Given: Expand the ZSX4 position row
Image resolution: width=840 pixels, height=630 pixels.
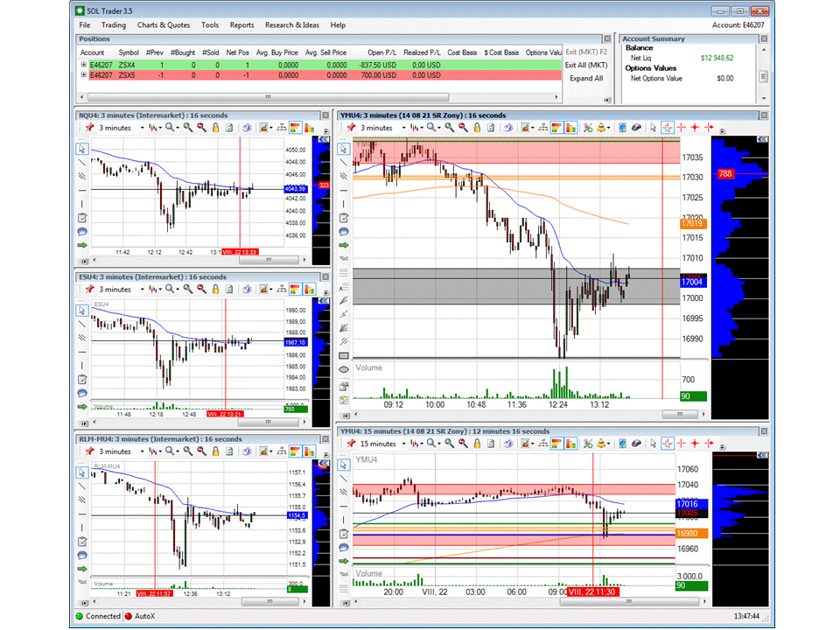Looking at the screenshot, I should pyautogui.click(x=84, y=65).
